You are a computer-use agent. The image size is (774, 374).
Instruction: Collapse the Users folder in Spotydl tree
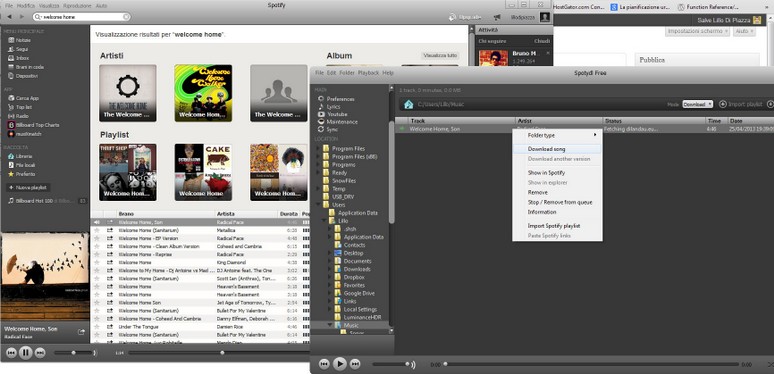coord(318,204)
